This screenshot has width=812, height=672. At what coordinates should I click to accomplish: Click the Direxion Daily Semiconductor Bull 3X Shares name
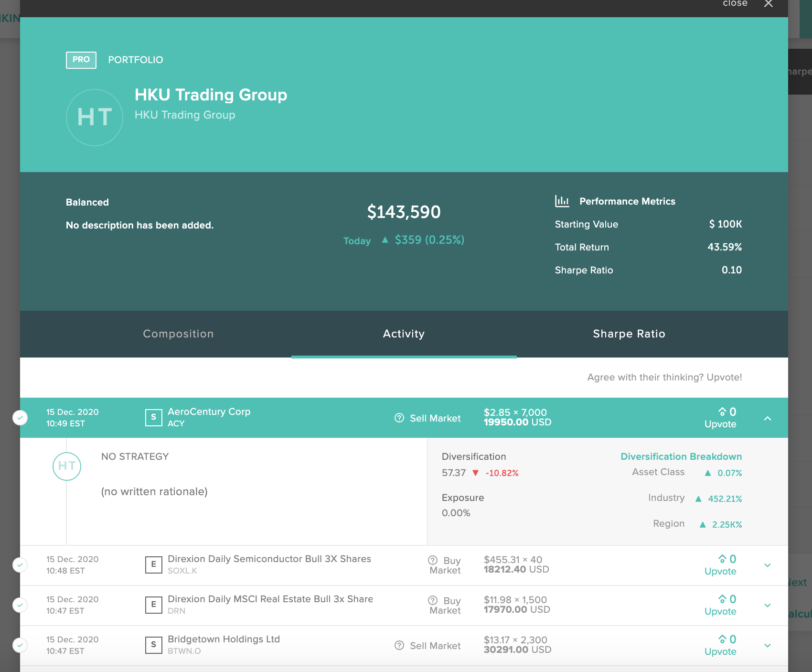(x=269, y=559)
